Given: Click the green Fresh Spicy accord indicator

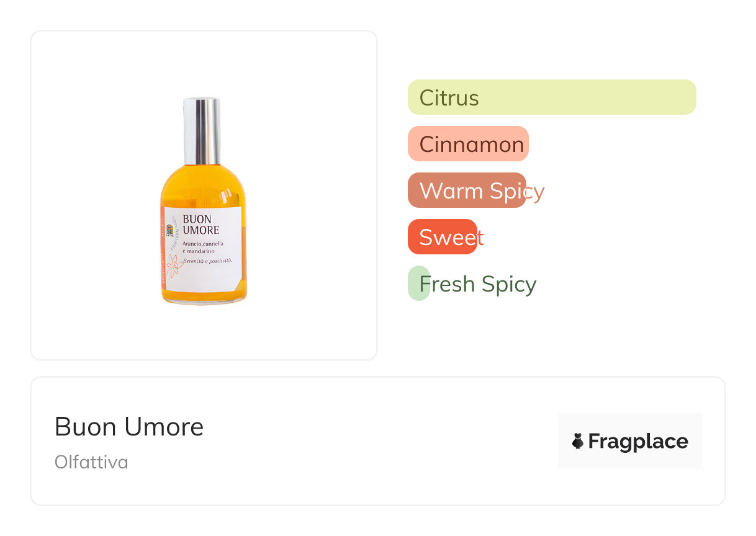Looking at the screenshot, I should point(419,284).
